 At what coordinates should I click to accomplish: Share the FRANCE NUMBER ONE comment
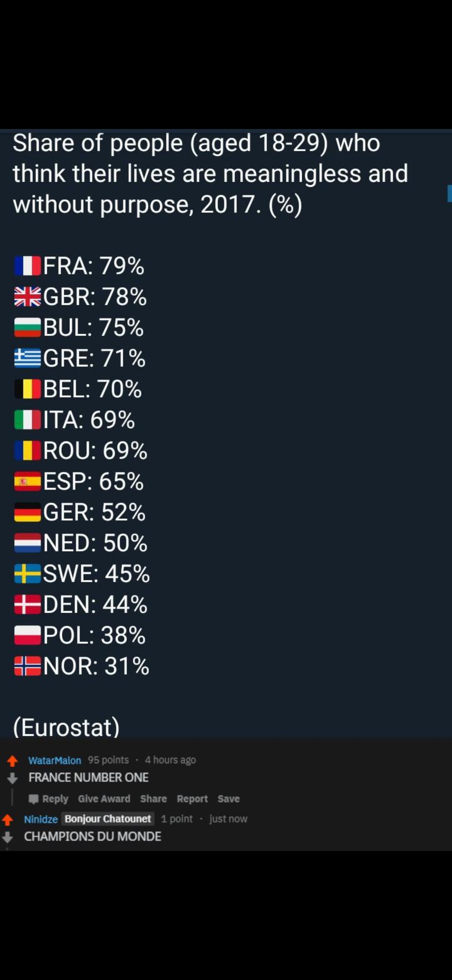pos(154,799)
